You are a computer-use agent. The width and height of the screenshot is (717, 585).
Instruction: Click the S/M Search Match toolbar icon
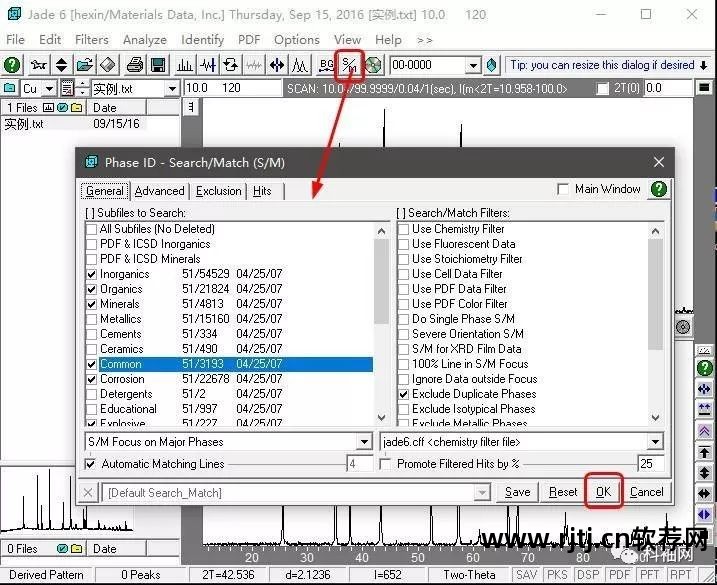tap(350, 65)
